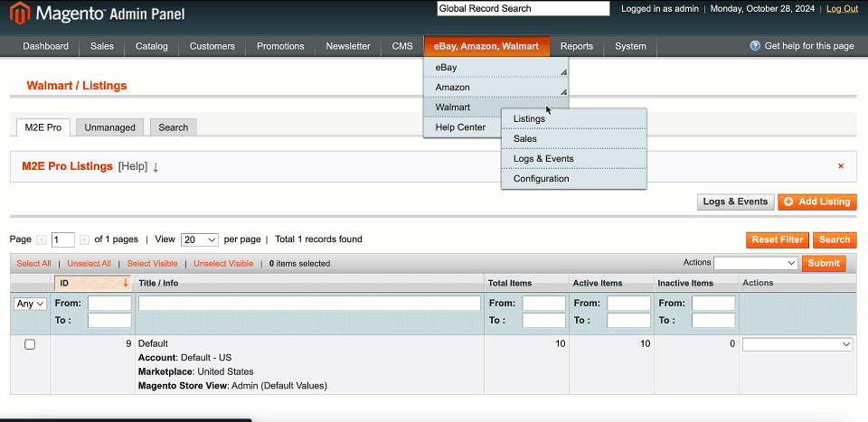
Task: Select Amazon from the open menu
Action: [452, 88]
